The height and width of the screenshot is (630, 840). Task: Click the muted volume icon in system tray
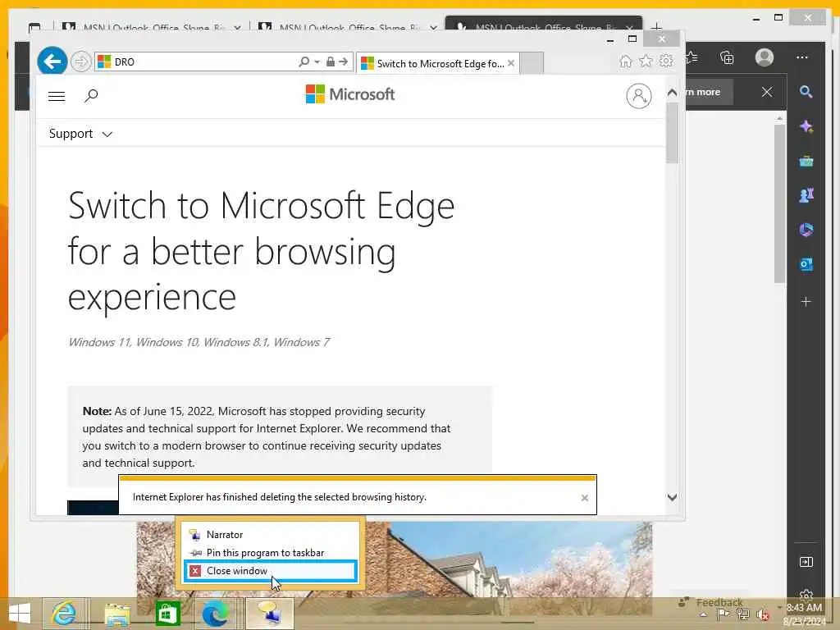pos(762,615)
